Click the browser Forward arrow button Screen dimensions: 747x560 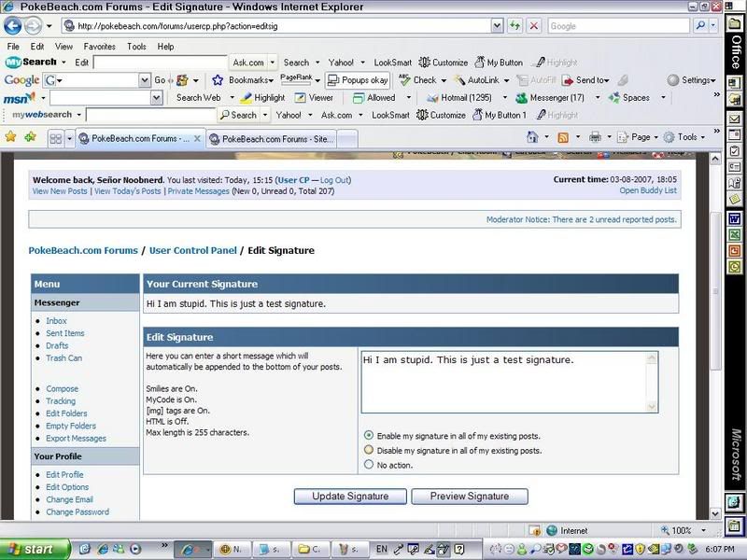click(x=33, y=26)
